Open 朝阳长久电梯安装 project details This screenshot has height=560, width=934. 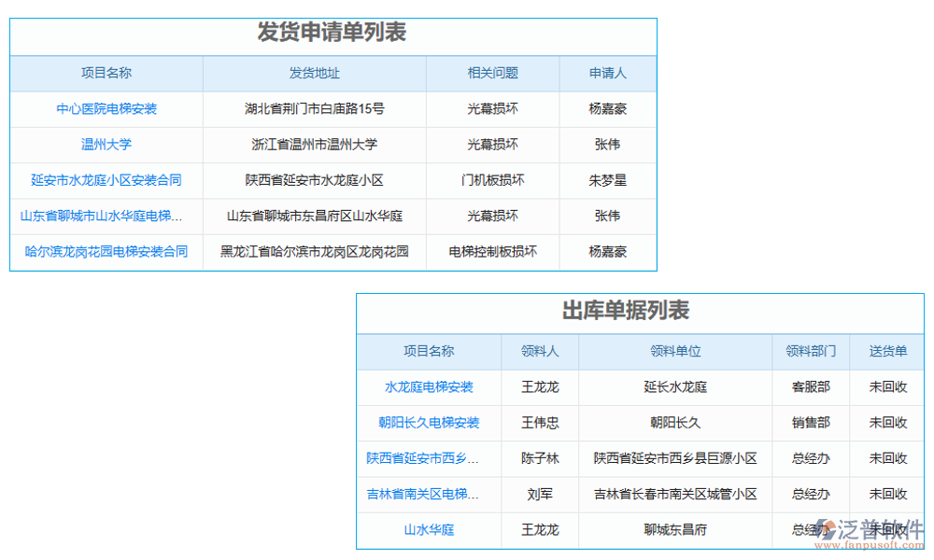point(428,423)
